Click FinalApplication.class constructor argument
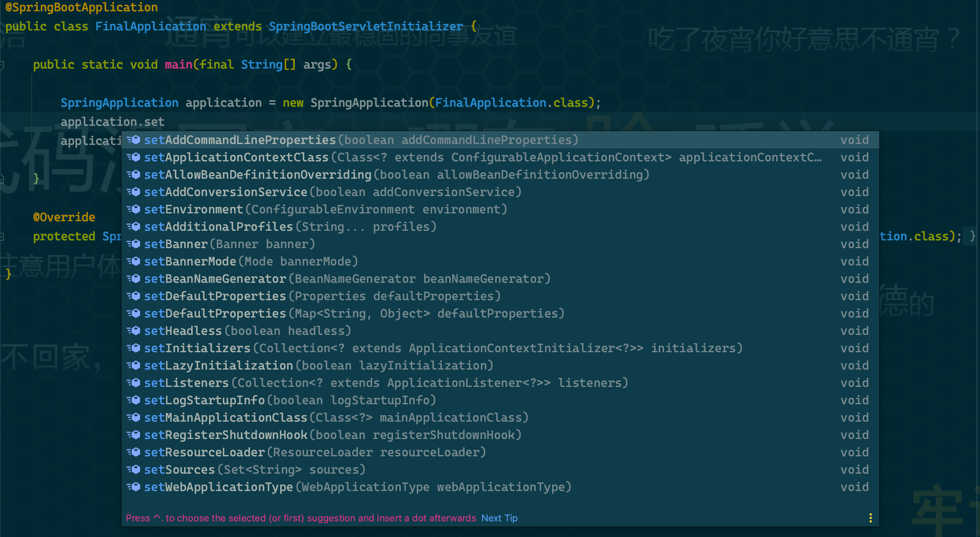This screenshot has height=537, width=980. tap(512, 103)
